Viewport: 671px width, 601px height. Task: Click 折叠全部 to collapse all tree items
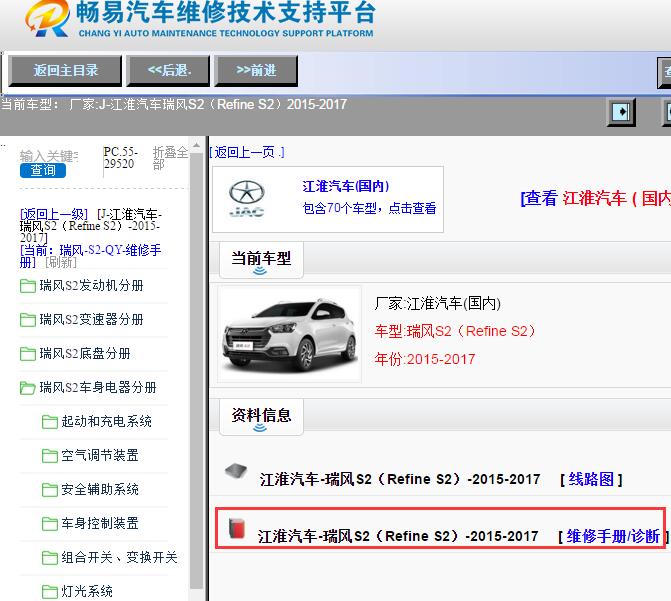170,158
